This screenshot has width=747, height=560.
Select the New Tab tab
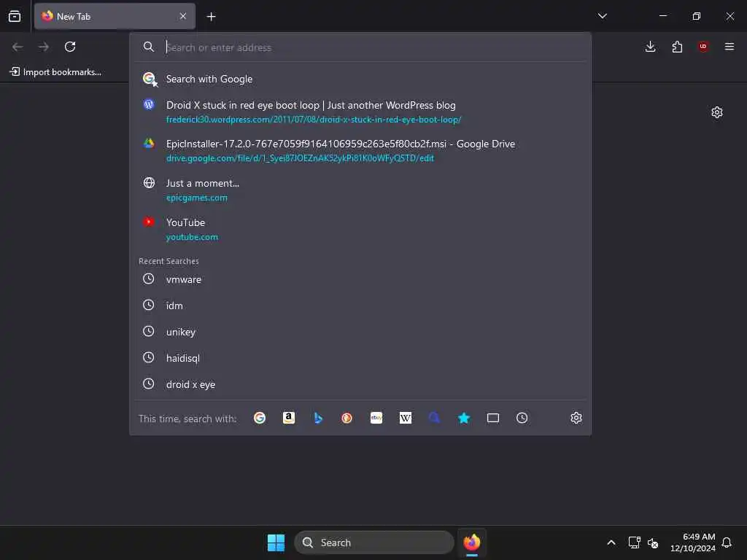click(x=115, y=16)
